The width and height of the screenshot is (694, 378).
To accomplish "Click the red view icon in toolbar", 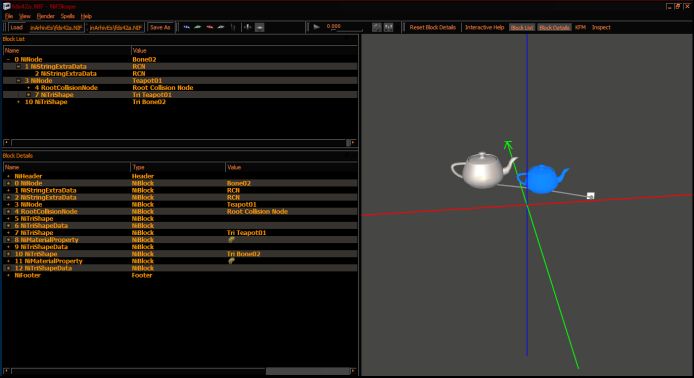I will click(209, 27).
